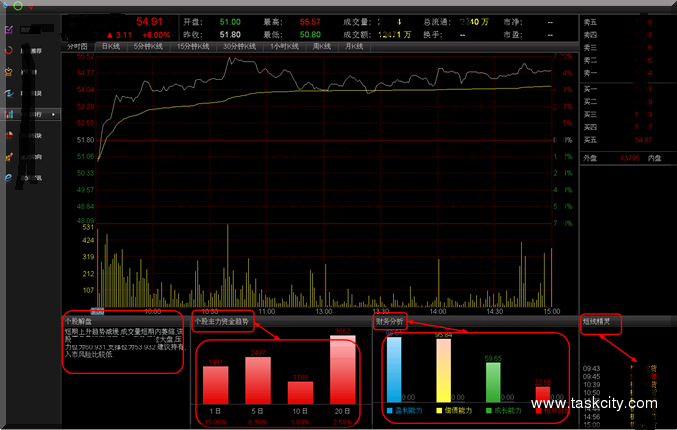Open the Internet Explorer icon in sidebar
677x430 pixels.
pos(9,177)
